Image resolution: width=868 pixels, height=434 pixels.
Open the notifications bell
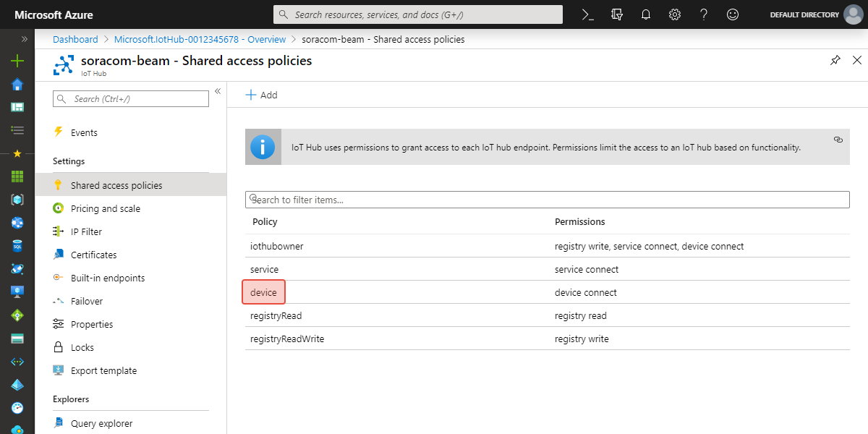pyautogui.click(x=646, y=14)
